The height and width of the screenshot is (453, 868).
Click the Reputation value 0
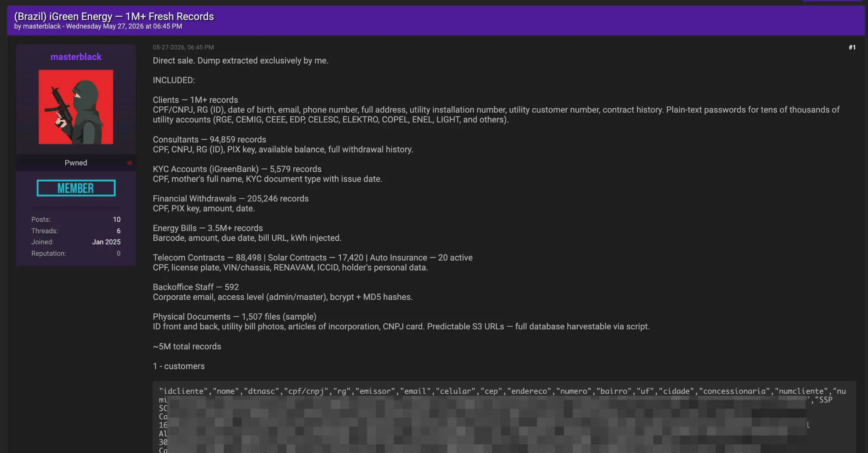point(119,253)
